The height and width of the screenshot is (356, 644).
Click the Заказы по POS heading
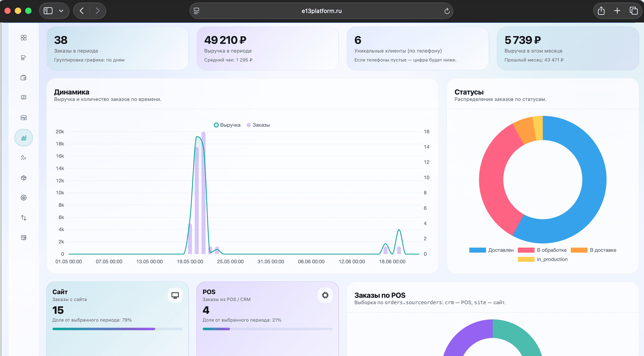380,295
